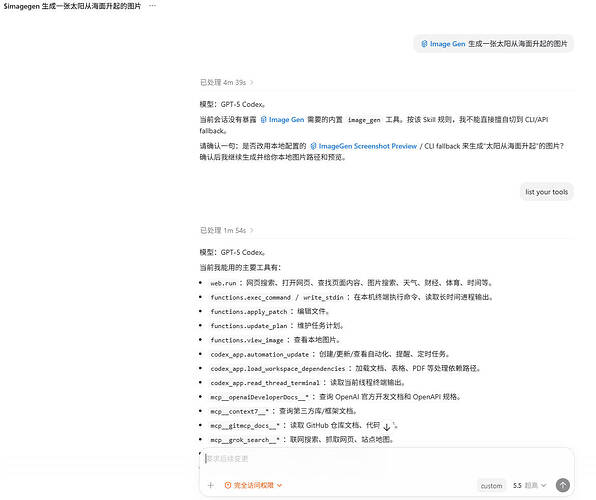Click the 'list your tools' message bubble
The height and width of the screenshot is (500, 596).
coord(546,192)
